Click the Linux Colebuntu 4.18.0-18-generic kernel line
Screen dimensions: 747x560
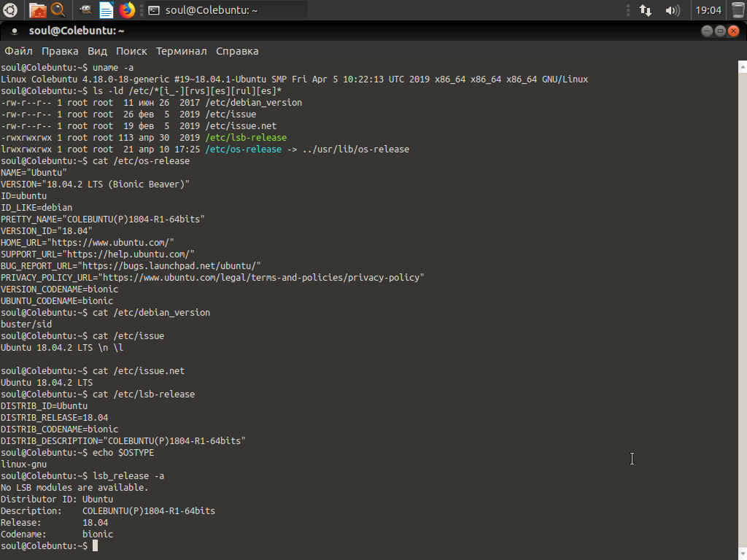point(295,79)
